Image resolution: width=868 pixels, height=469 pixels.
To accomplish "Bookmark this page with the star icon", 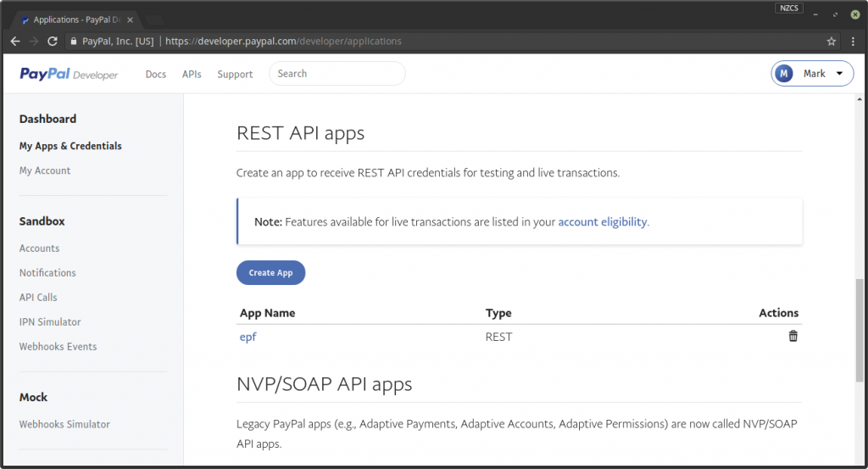I will click(831, 41).
